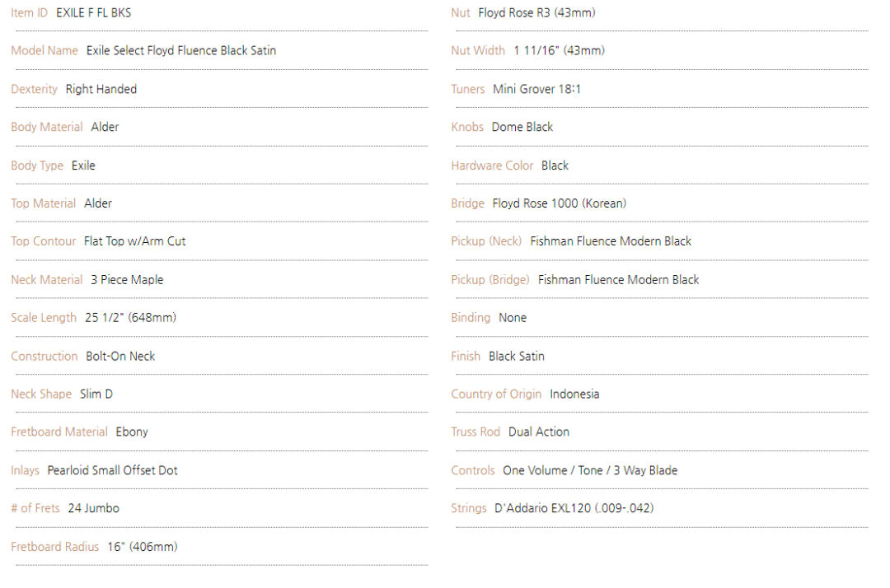The height and width of the screenshot is (588, 890).
Task: Click the Floyd Rose R3 nut value
Action: (x=536, y=12)
